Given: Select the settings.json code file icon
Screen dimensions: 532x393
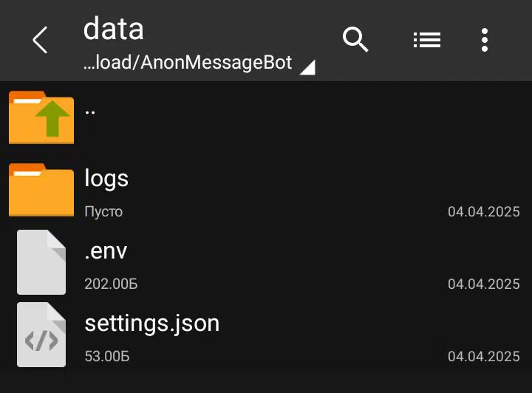Looking at the screenshot, I should (41, 335).
